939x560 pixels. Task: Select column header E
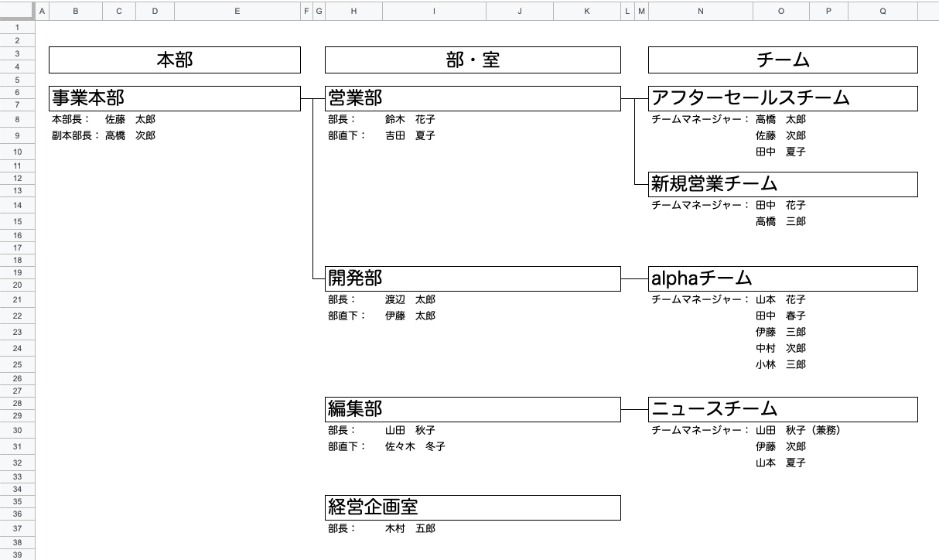[237, 11]
